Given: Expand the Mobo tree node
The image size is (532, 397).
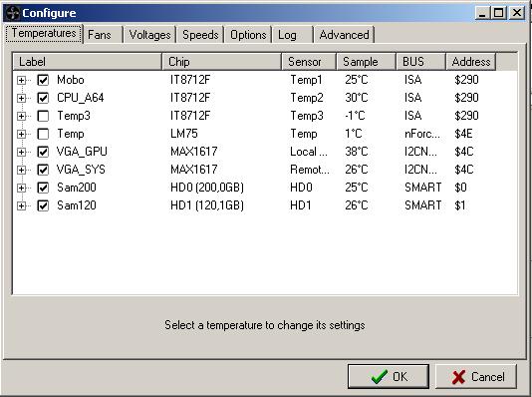Looking at the screenshot, I should [21, 80].
